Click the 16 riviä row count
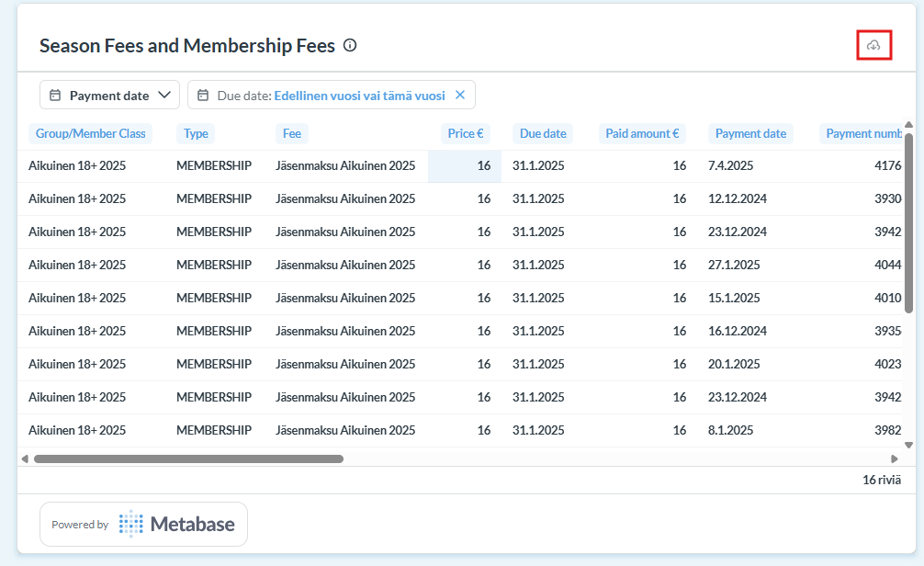Viewport: 924px width, 566px height. click(x=882, y=480)
